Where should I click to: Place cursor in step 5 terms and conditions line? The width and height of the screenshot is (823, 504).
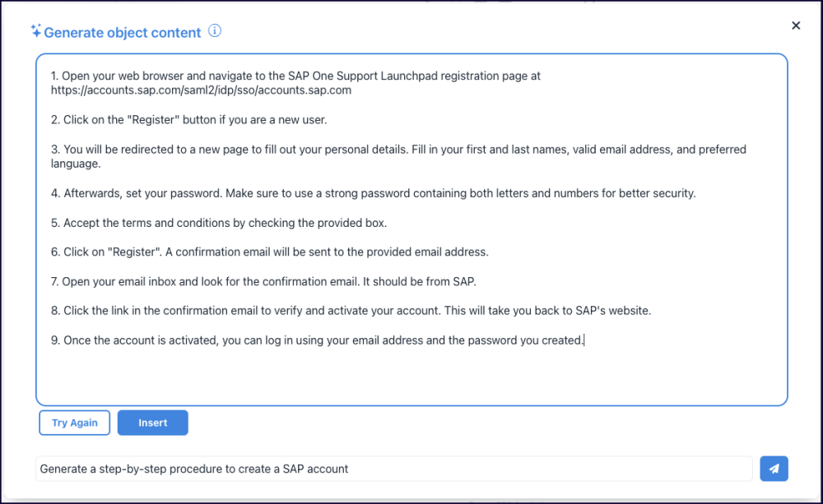point(222,223)
